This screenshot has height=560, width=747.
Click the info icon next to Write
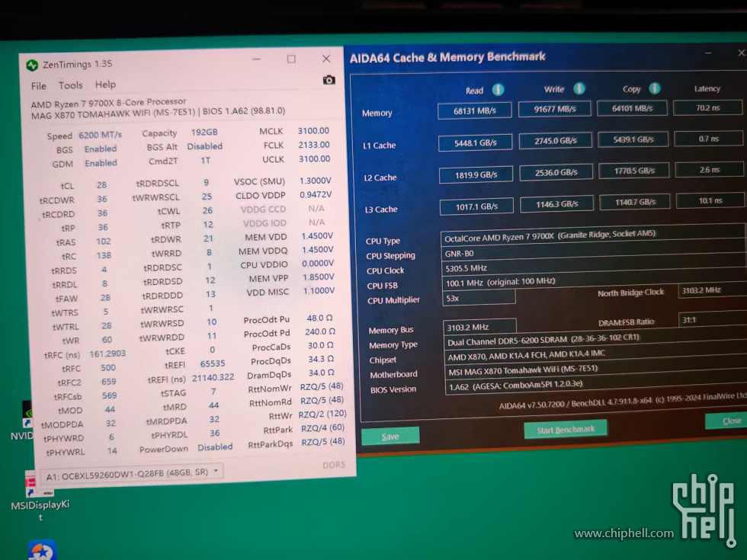[x=579, y=89]
